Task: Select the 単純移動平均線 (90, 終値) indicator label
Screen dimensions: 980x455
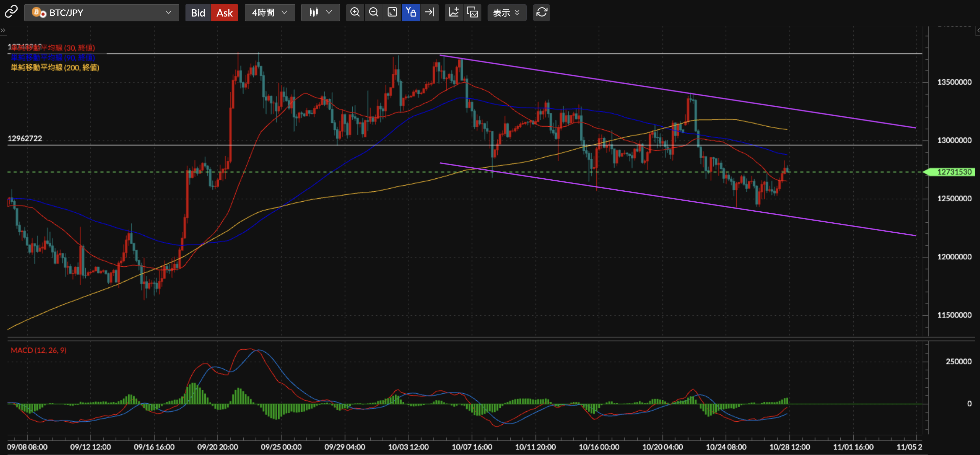Action: [x=53, y=57]
